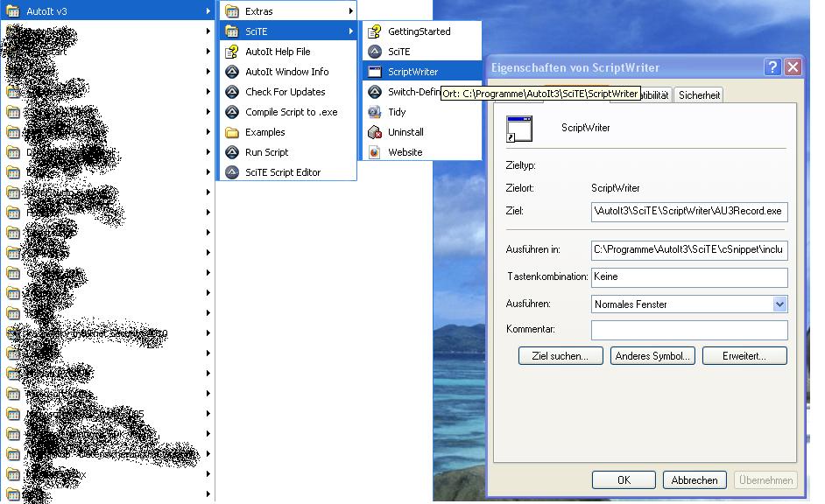825x504 pixels.
Task: Click the Tidy menu icon
Action: 375,112
